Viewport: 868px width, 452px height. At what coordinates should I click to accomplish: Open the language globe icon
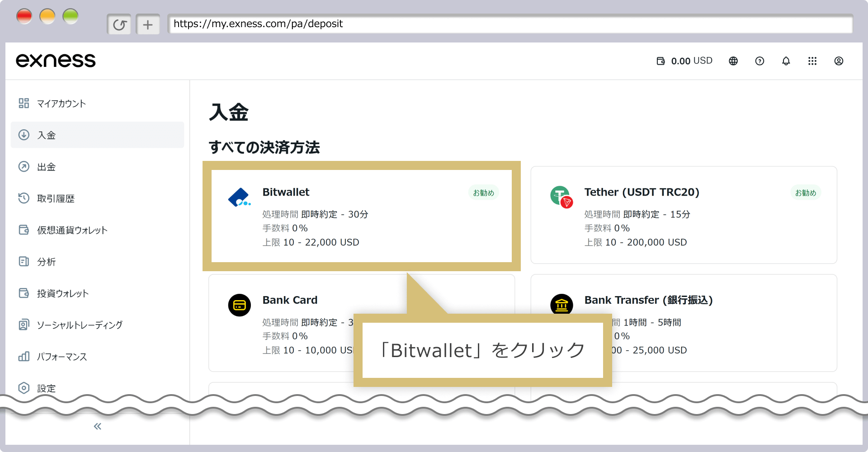[733, 61]
